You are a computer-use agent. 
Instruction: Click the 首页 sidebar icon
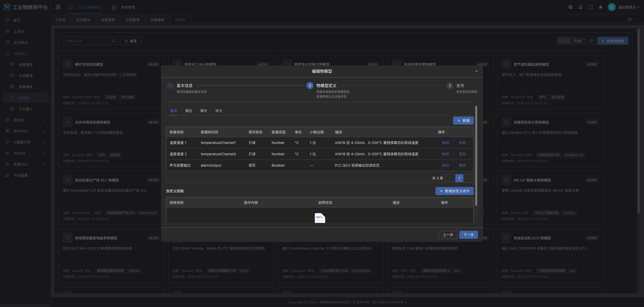pos(7,20)
